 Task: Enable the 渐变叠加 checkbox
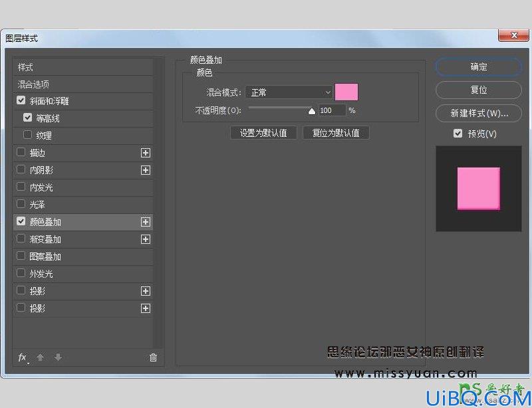click(21, 239)
